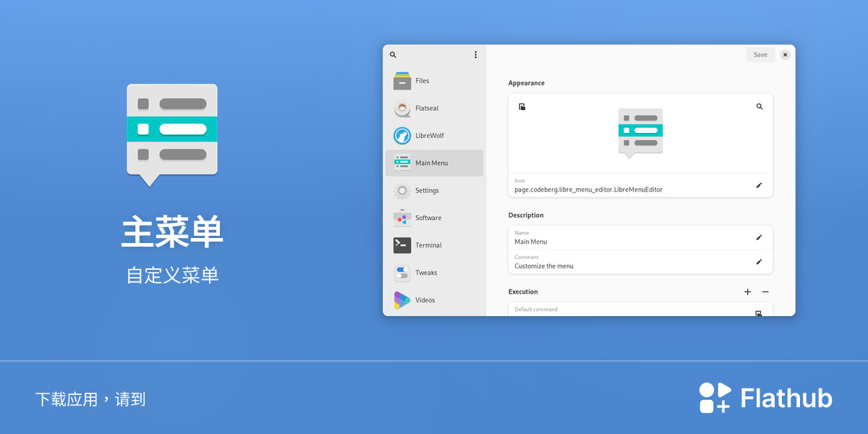The image size is (868, 434).
Task: Select the Flatseal app icon
Action: coord(402,109)
